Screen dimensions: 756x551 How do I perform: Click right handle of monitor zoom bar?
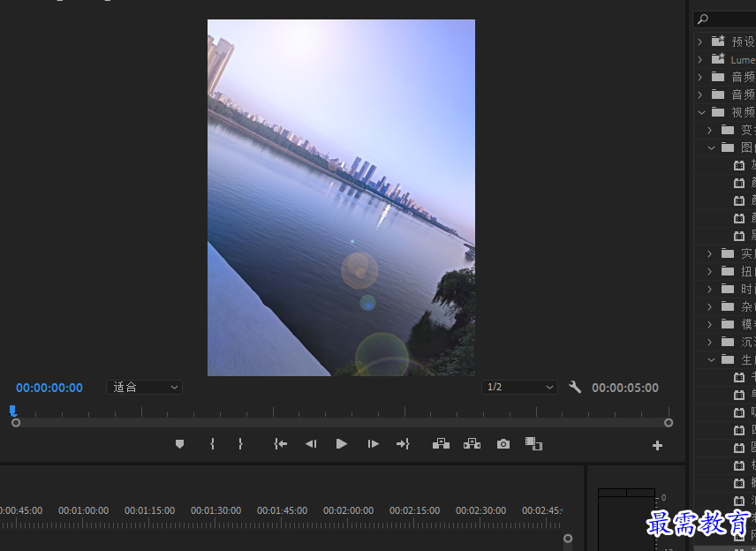pyautogui.click(x=669, y=423)
